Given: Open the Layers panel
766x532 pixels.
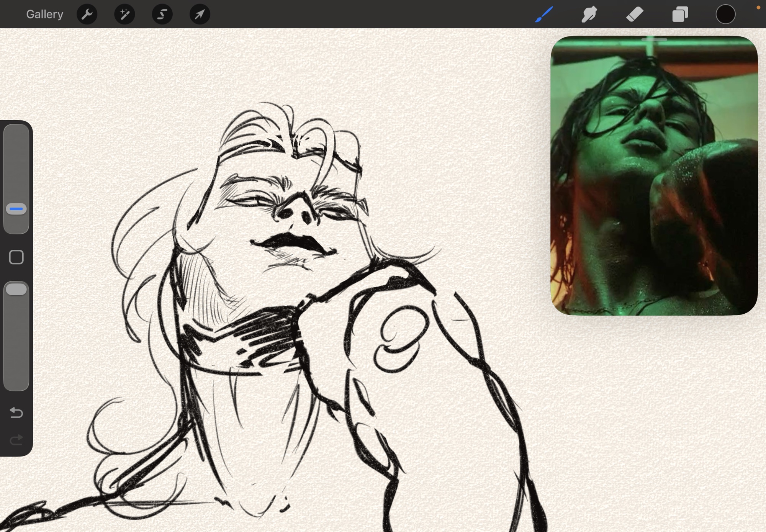Looking at the screenshot, I should (x=680, y=15).
